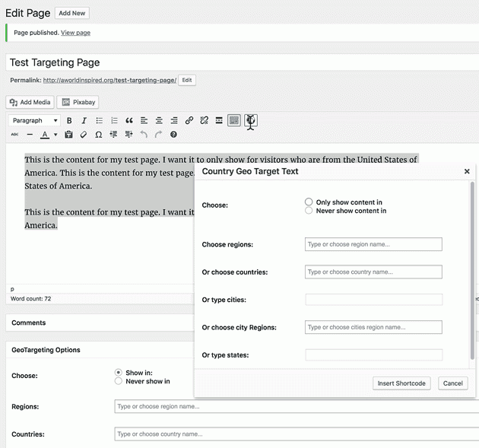This screenshot has height=448, width=479.
Task: Click Insert Shortcode in the dialog
Action: click(x=401, y=383)
